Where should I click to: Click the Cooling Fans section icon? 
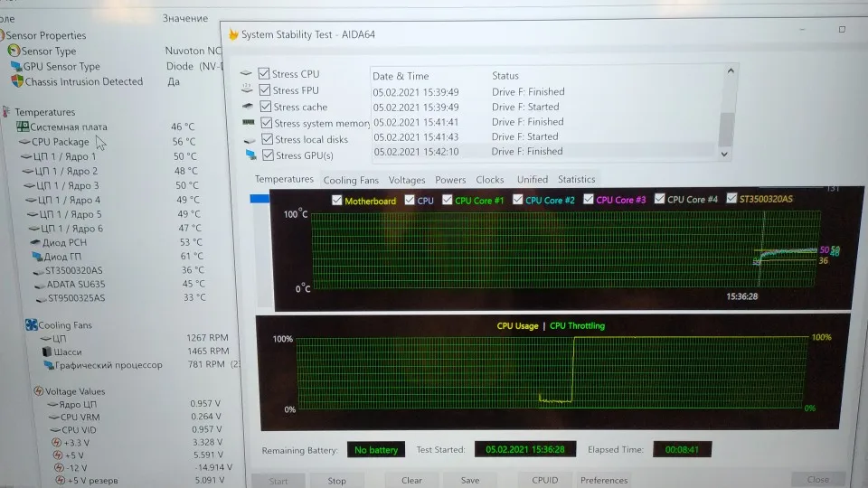click(31, 324)
